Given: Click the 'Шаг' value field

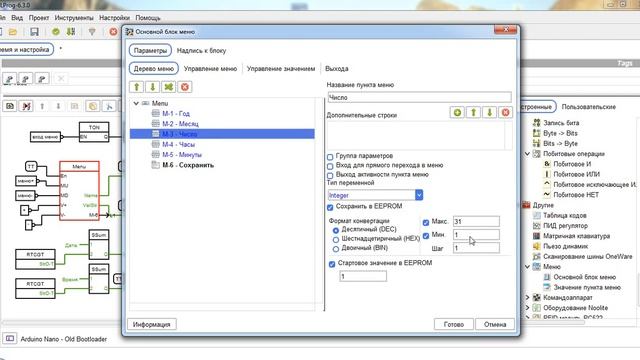Looking at the screenshot, I should point(476,248).
